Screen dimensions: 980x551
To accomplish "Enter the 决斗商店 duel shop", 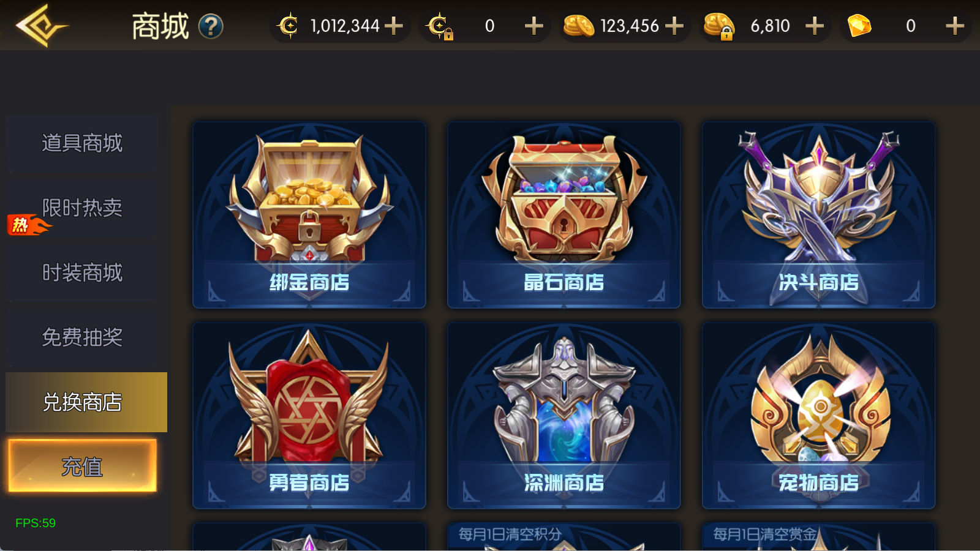I will tap(818, 215).
